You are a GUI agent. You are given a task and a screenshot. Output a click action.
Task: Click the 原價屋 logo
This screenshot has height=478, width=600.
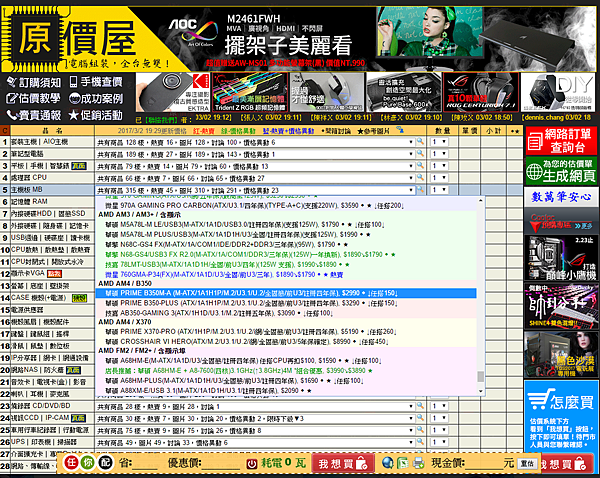(78, 39)
